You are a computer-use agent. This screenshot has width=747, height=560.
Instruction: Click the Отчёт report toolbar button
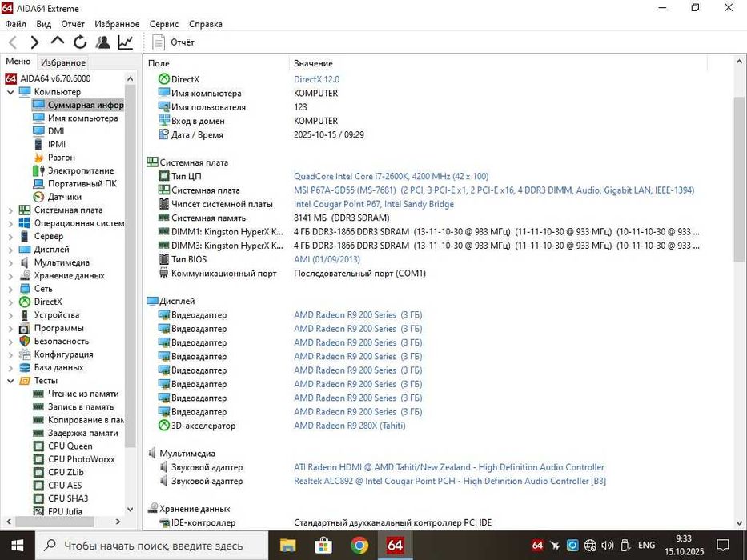[x=173, y=42]
